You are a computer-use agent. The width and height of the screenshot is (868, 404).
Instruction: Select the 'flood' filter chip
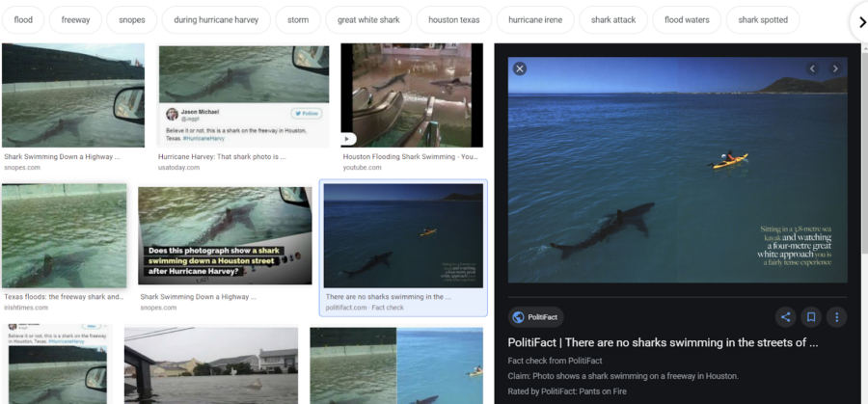pos(23,20)
